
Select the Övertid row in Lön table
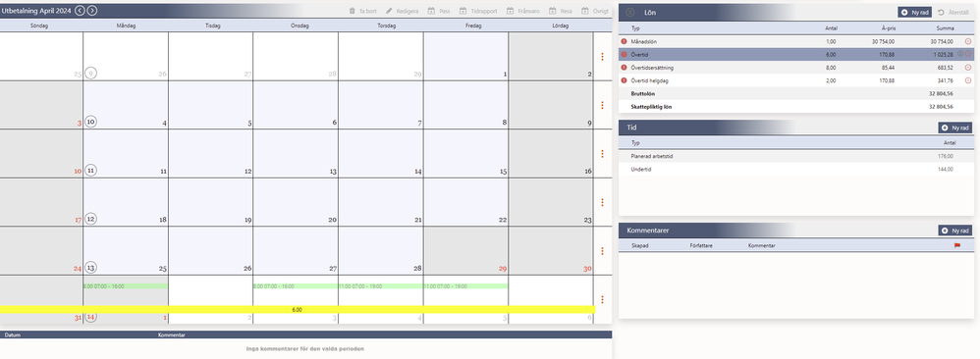pos(797,54)
